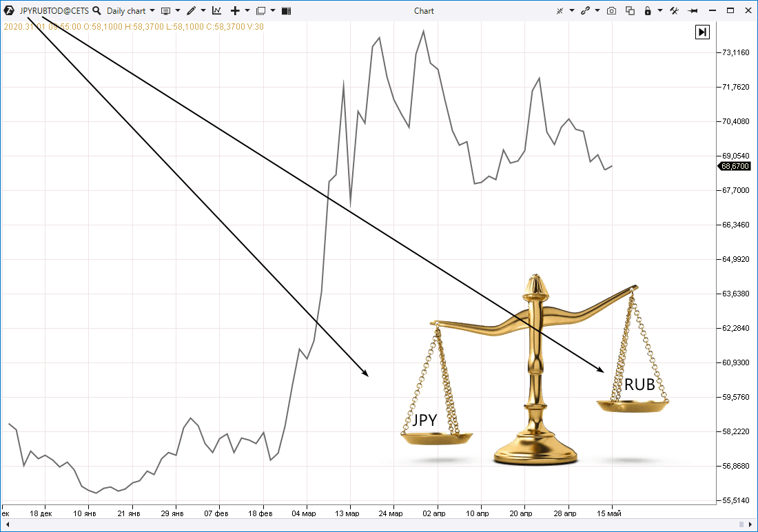Take a chart screenshot with the camera icon
The width and height of the screenshot is (758, 532).
tap(611, 10)
